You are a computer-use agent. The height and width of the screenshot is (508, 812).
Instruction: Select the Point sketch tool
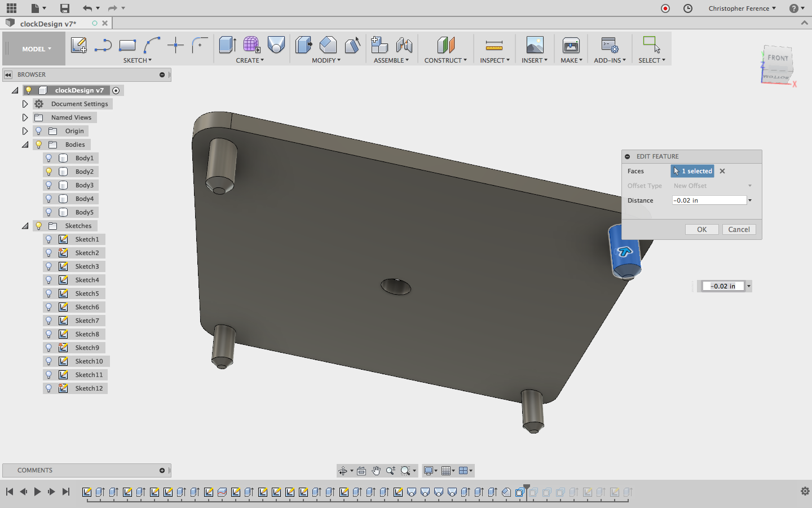point(176,45)
